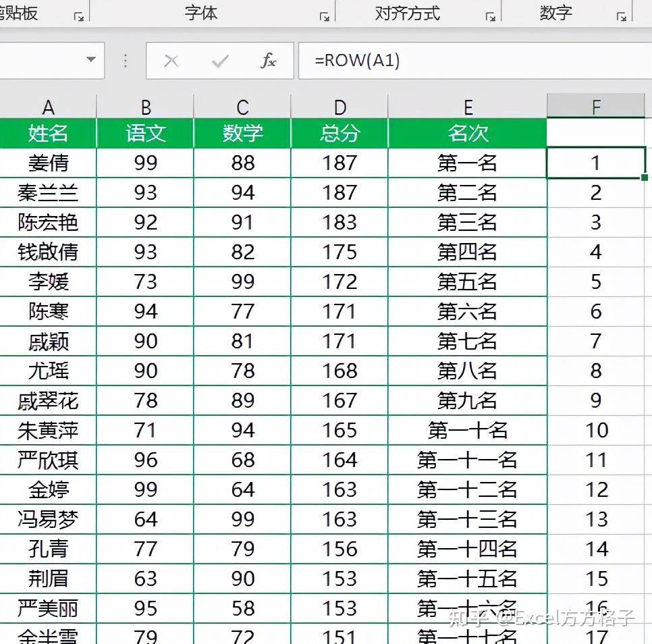Click the 剪贴板 ribbon group label

coord(20,11)
